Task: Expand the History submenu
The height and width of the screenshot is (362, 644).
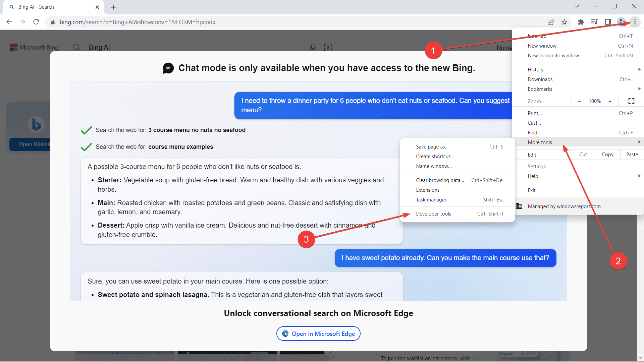Action: 578,70
